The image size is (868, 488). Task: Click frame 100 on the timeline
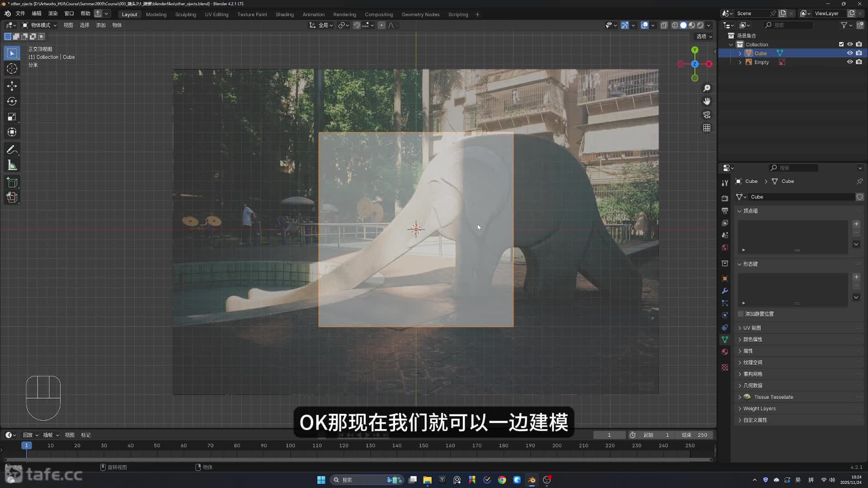click(x=290, y=446)
